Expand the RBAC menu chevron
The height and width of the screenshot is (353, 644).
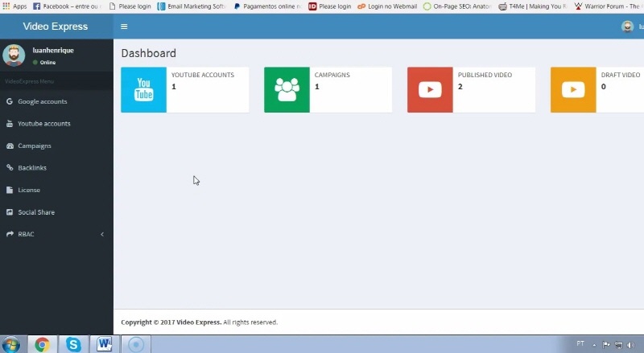pos(102,234)
